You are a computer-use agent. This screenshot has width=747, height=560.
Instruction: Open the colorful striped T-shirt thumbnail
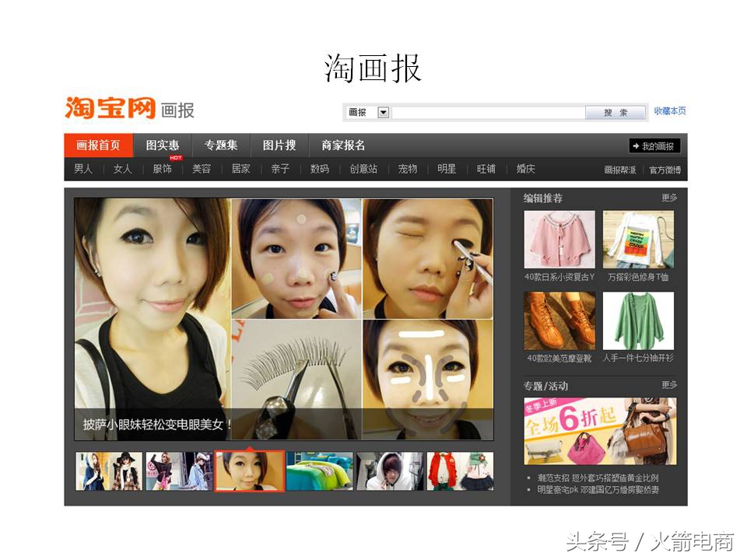(638, 240)
